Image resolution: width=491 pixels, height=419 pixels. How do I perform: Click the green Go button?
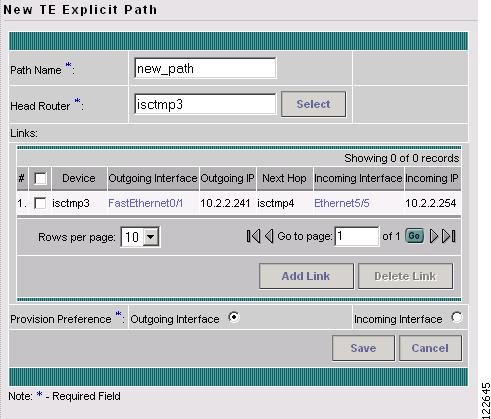[414, 236]
